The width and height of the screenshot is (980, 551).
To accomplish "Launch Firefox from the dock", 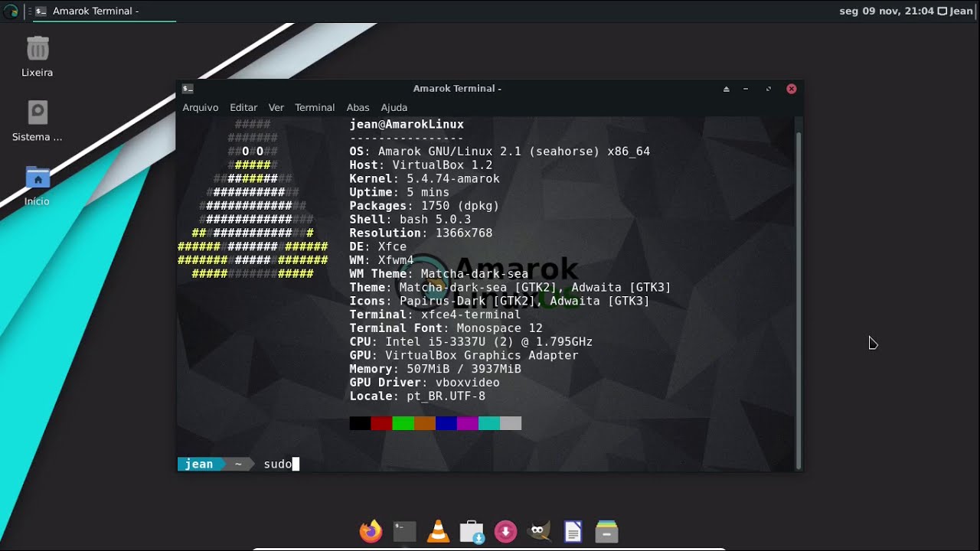I will [371, 531].
